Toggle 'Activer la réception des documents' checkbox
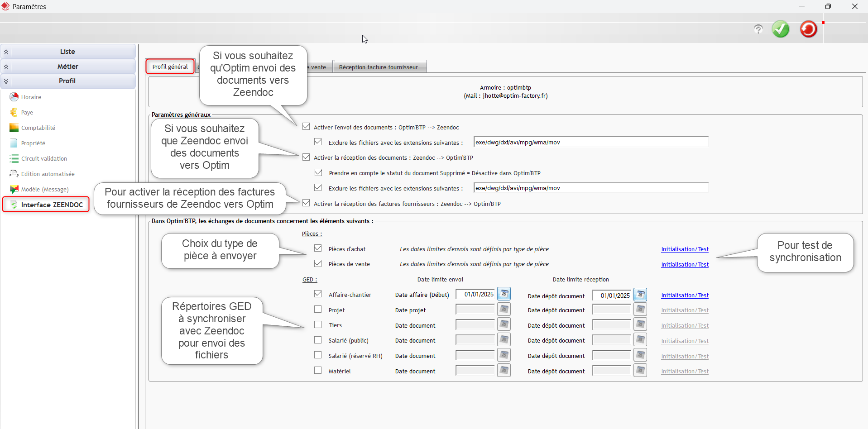 point(306,157)
